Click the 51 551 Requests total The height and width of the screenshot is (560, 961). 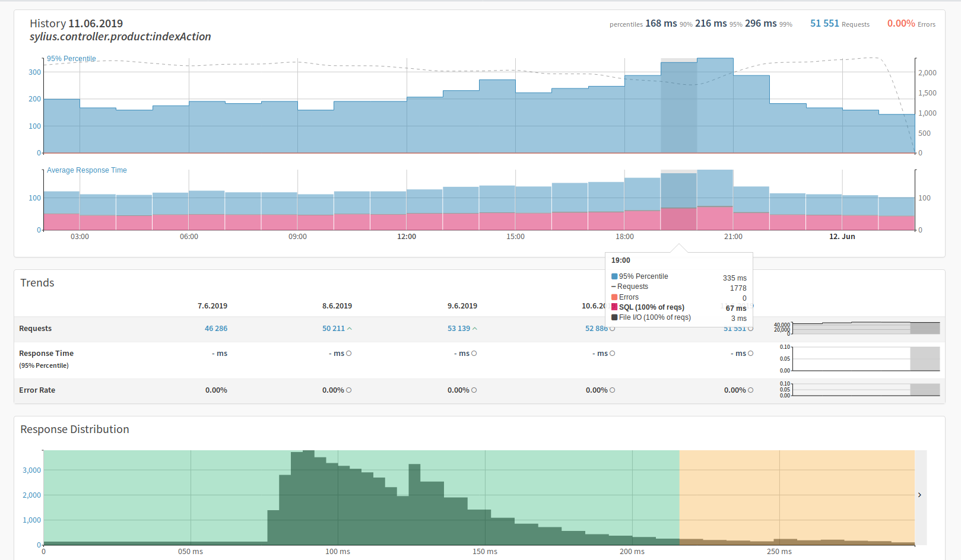click(840, 24)
